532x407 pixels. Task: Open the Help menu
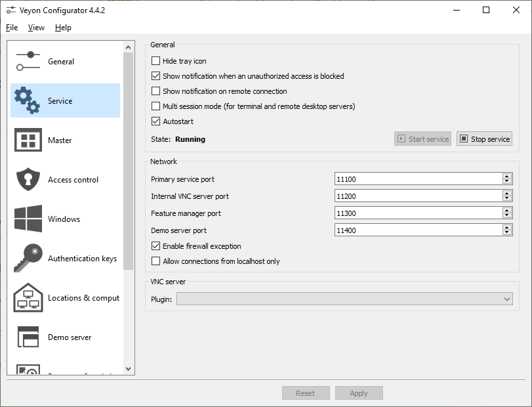(63, 28)
